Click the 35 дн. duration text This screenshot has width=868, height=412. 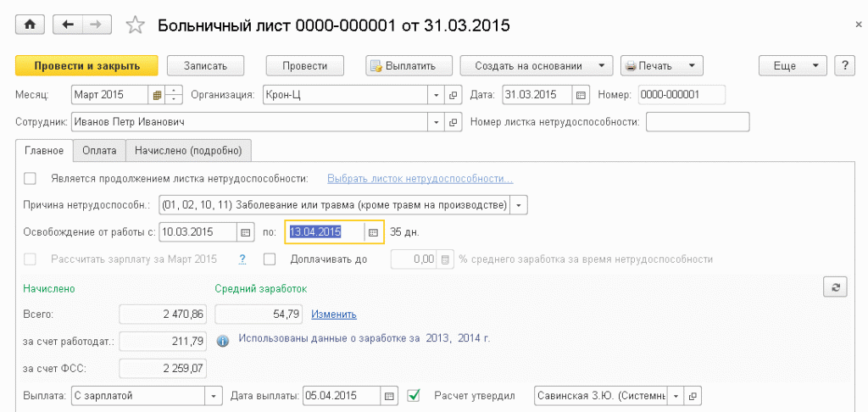coord(404,232)
